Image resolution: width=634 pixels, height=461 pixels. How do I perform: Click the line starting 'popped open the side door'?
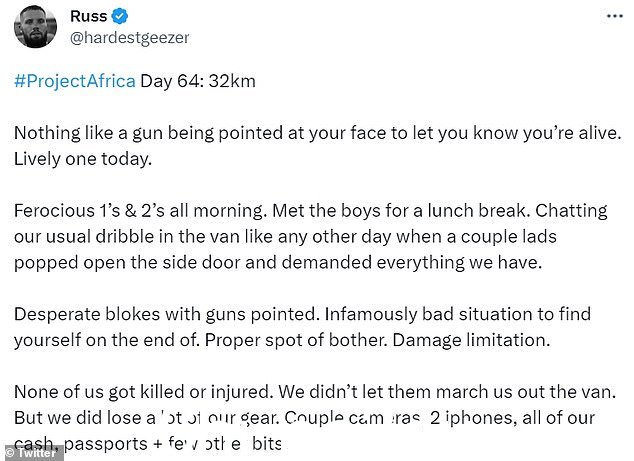pos(278,262)
